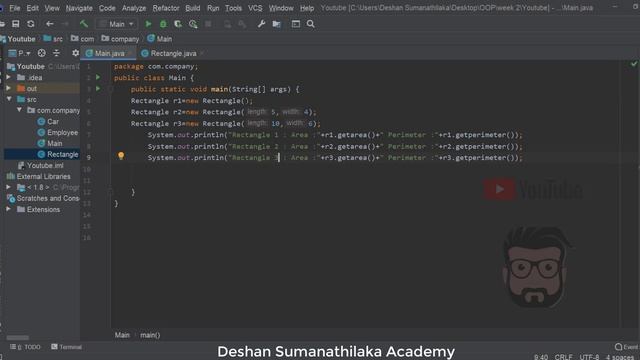Open the Terminal tool window
The image size is (640, 360).
point(66,347)
